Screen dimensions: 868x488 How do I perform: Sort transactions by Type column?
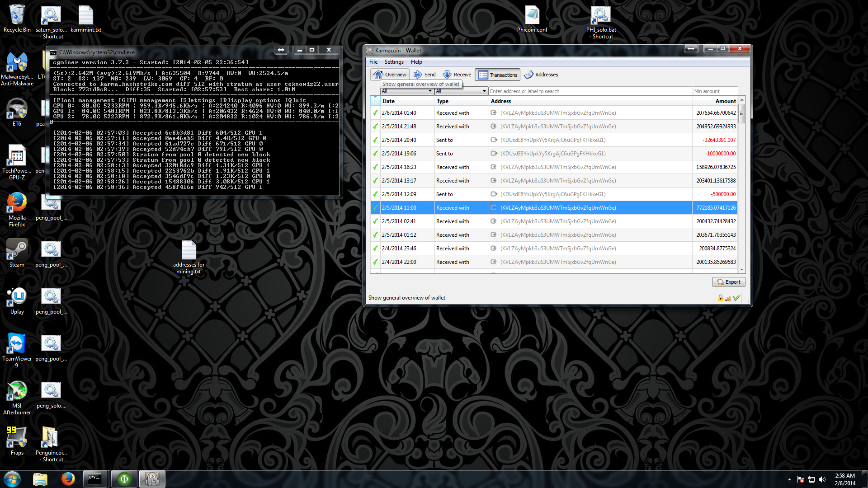pyautogui.click(x=462, y=101)
